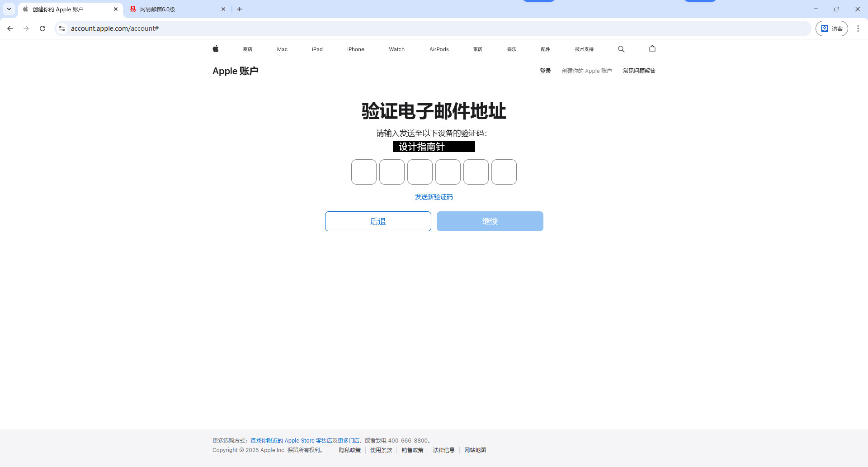The height and width of the screenshot is (467, 868).
Task: Focus the first verification code box
Action: point(364,172)
